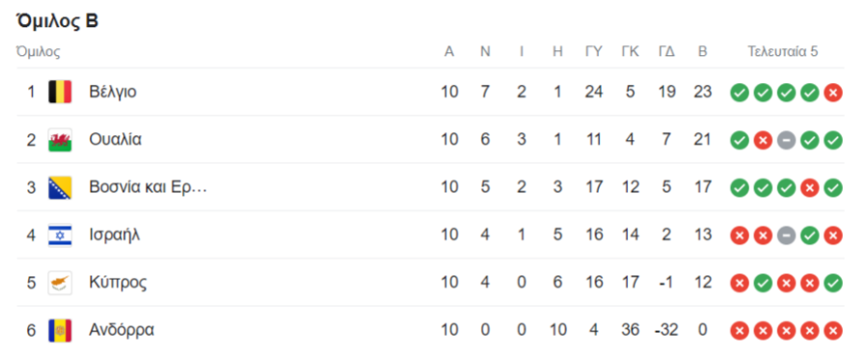Click the Cyprus flag icon

pyautogui.click(x=60, y=283)
